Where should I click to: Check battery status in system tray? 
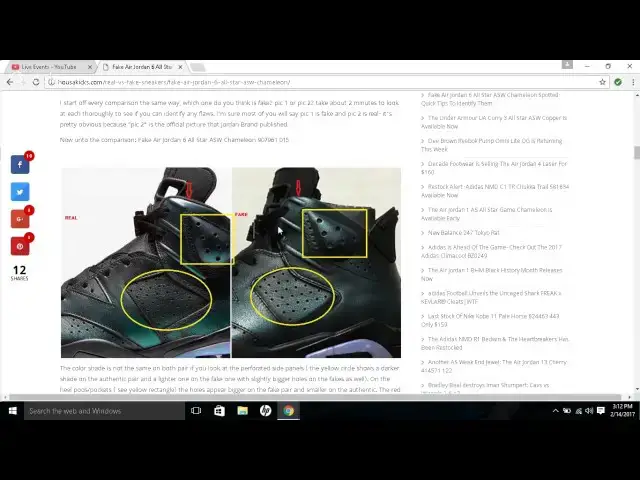coord(567,411)
